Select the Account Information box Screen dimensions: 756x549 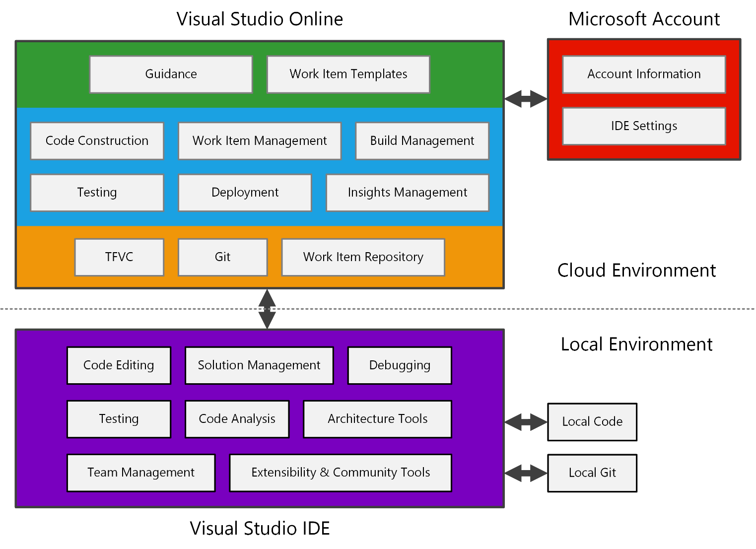[x=644, y=74]
